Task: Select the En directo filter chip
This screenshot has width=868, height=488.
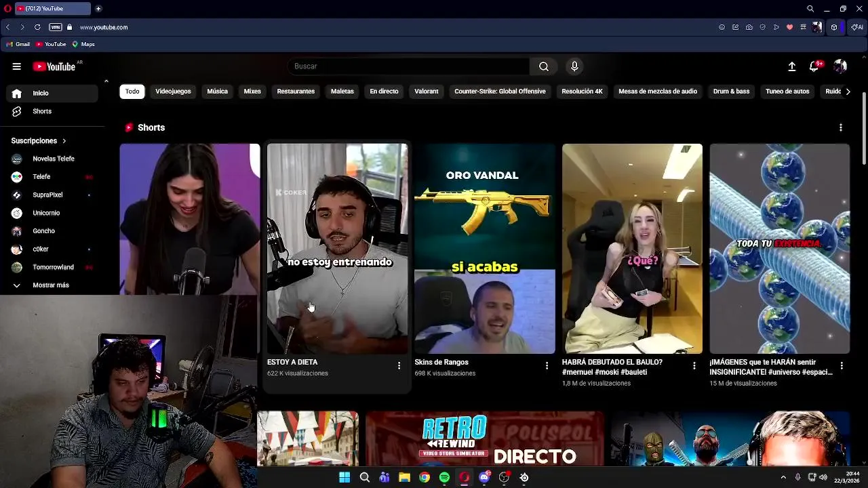Action: (x=384, y=91)
